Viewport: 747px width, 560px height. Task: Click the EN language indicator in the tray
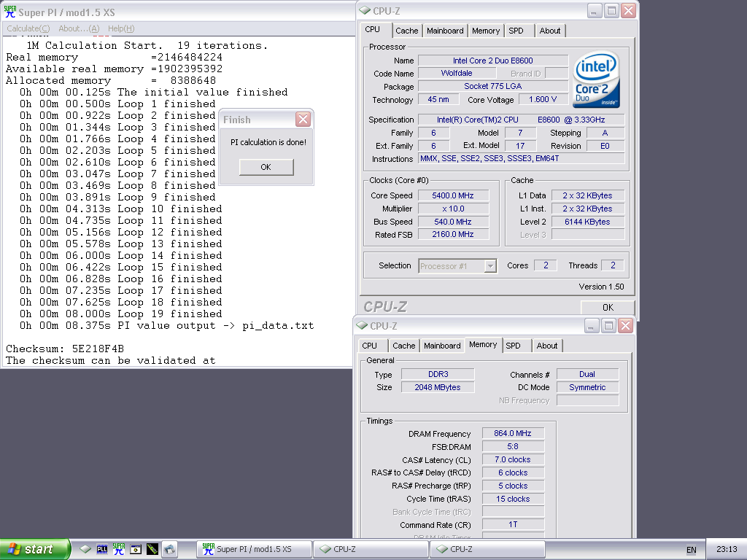[x=692, y=550]
